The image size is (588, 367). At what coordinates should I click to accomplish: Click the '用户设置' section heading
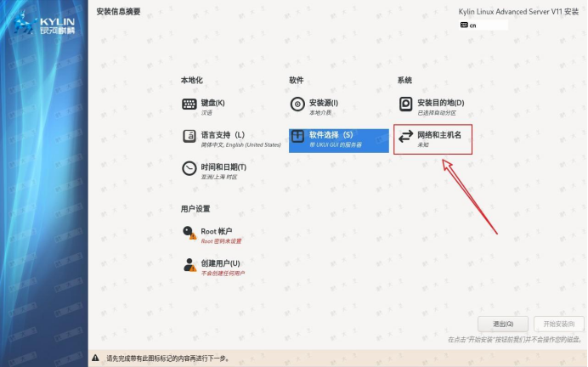[x=195, y=209]
